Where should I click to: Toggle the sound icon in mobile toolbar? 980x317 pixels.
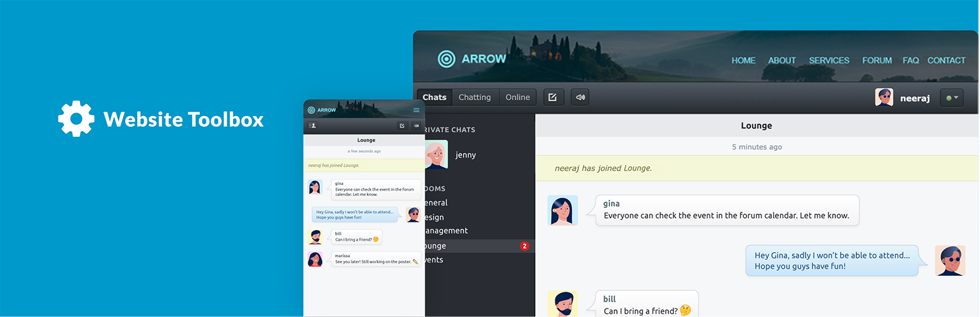[416, 126]
